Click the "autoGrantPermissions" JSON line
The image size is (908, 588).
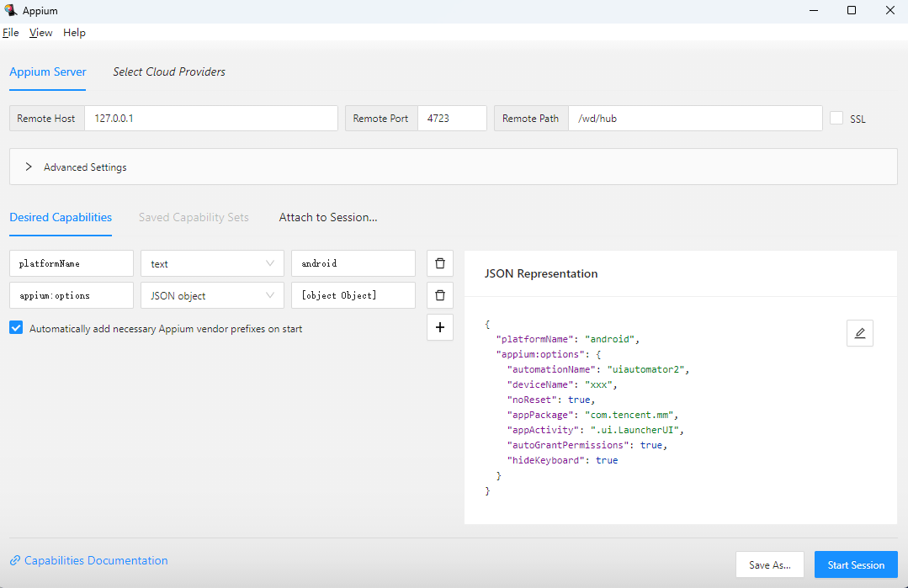point(587,444)
